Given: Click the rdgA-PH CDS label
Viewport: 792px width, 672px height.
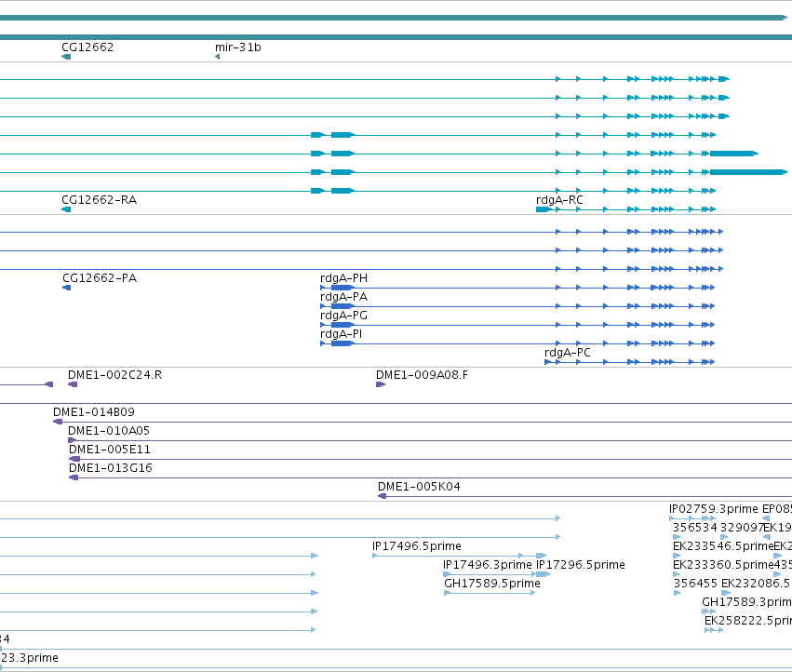Looking at the screenshot, I should (344, 278).
